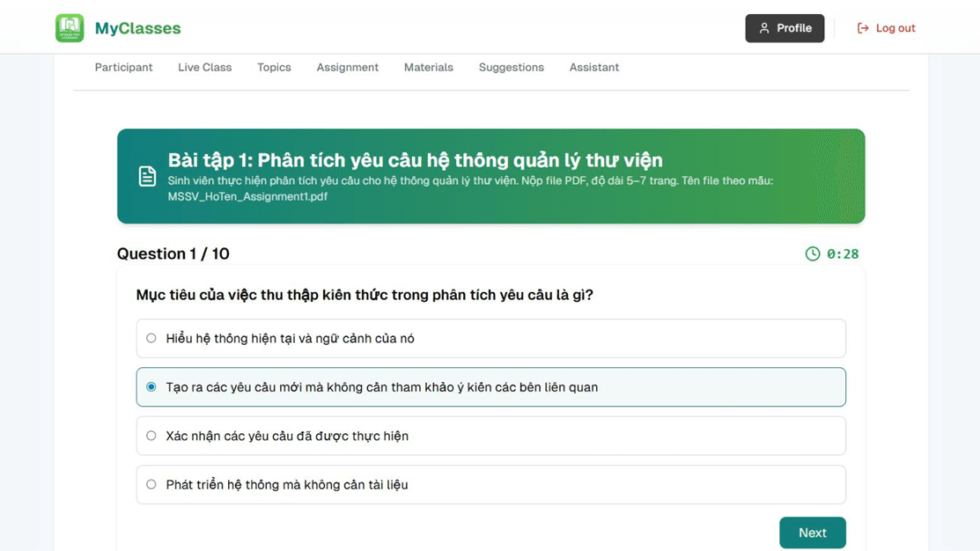Viewport: 980px width, 551px height.
Task: Click the 0:28 countdown timer text
Action: 843,253
